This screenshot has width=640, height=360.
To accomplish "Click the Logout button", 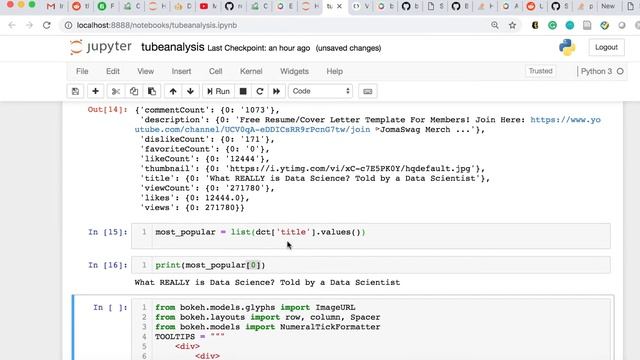I will [606, 47].
